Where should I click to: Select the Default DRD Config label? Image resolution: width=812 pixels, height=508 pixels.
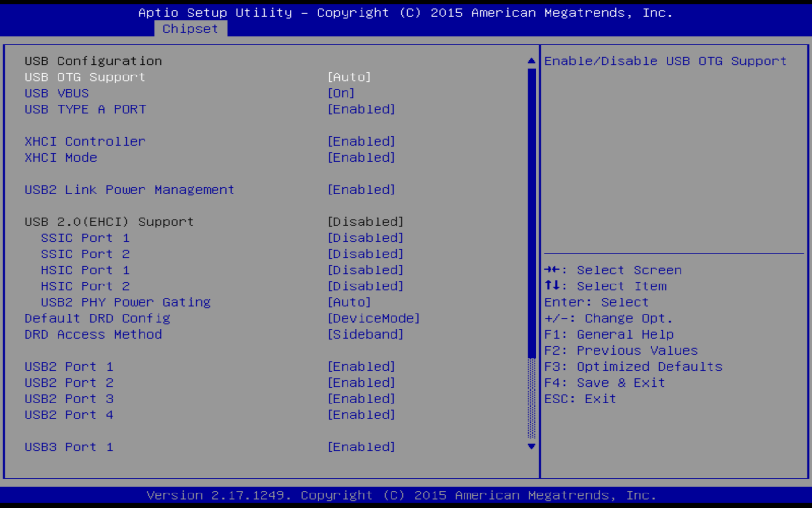[x=97, y=318]
